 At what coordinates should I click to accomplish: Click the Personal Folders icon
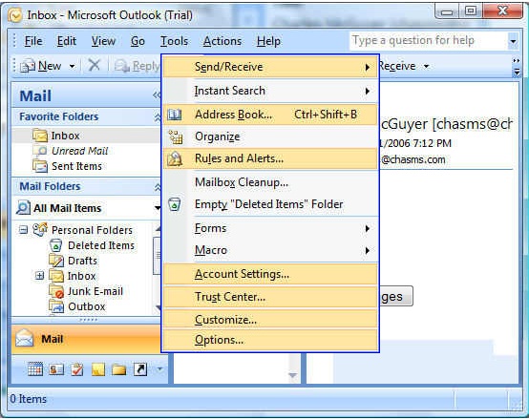click(x=40, y=229)
